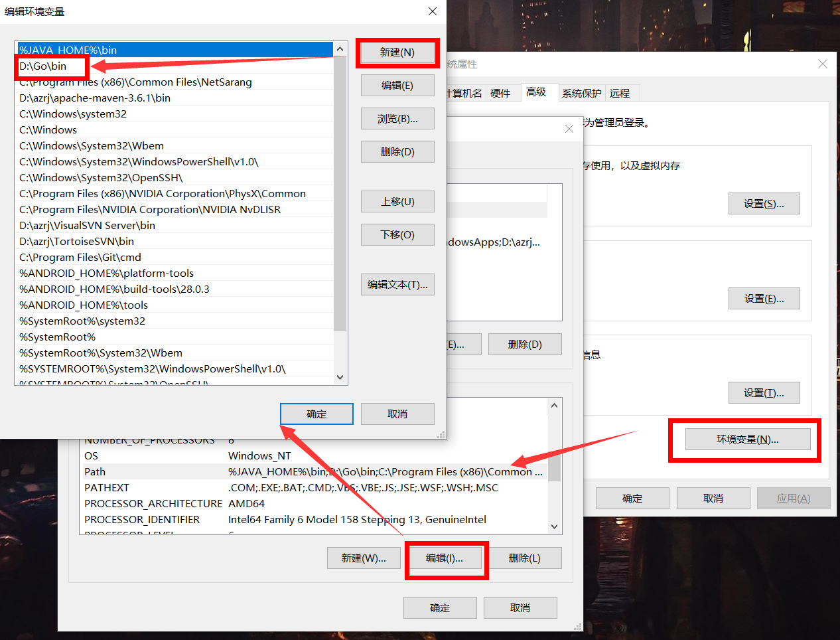The image size is (840, 640).
Task: Open the 系统保护 tab
Action: click(x=581, y=94)
